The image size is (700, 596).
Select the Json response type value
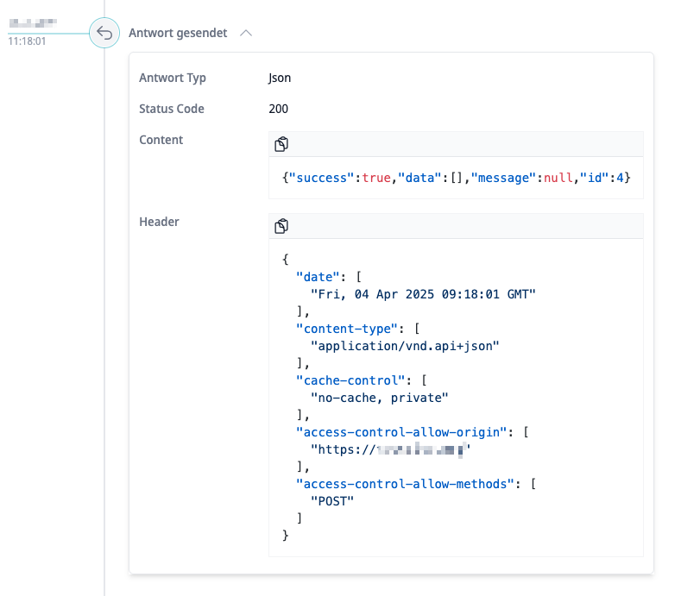coord(280,78)
